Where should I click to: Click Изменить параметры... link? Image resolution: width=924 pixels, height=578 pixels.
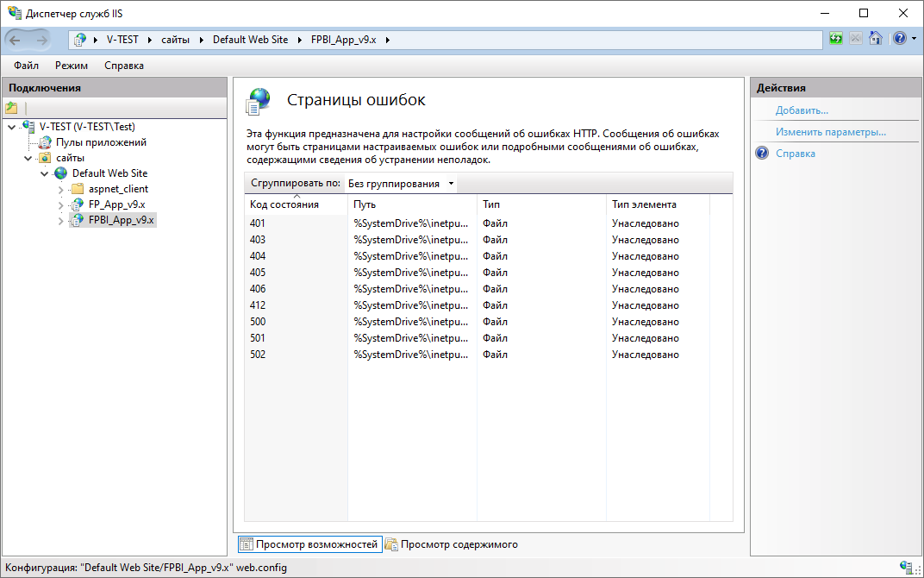coord(830,132)
